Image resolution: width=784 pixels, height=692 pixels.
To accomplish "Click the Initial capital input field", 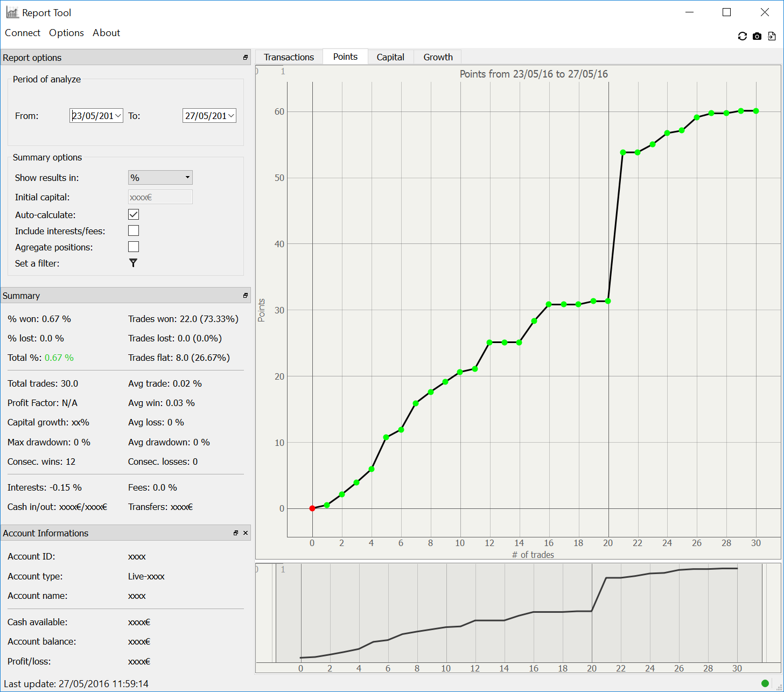I will coord(160,197).
